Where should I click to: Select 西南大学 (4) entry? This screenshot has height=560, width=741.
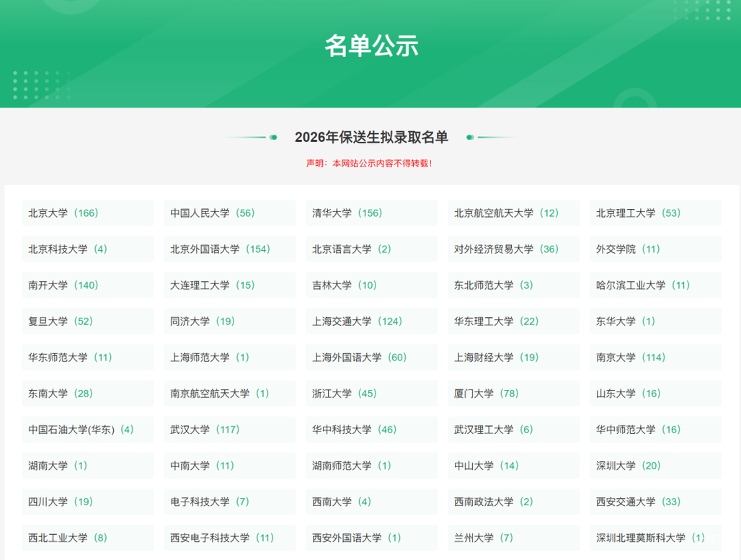tap(372, 502)
